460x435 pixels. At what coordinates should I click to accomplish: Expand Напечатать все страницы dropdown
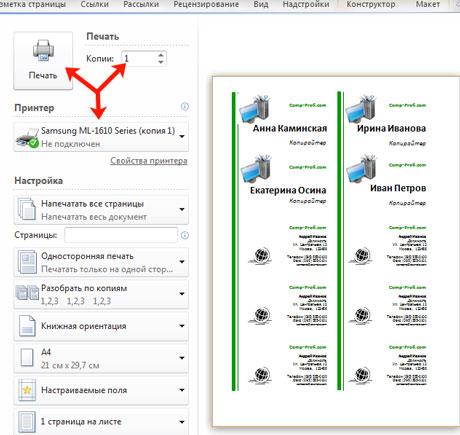pos(101,210)
